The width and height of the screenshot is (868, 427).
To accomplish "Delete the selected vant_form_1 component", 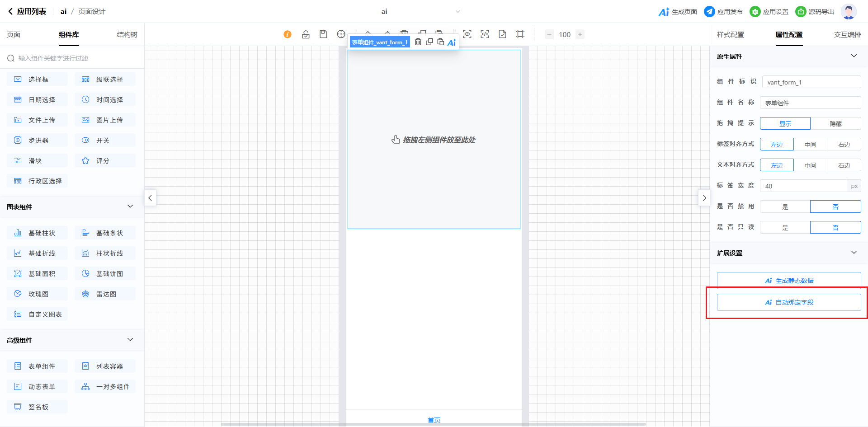I will pos(418,42).
